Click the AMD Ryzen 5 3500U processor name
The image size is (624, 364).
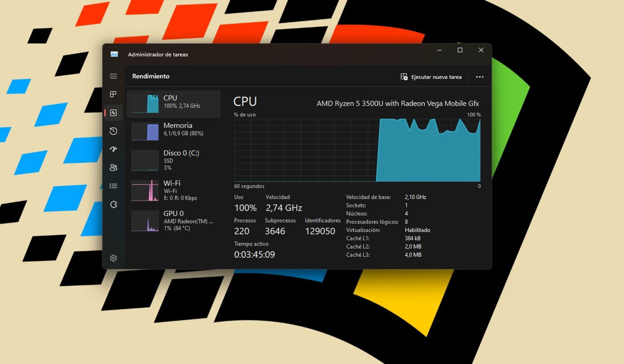pyautogui.click(x=398, y=103)
